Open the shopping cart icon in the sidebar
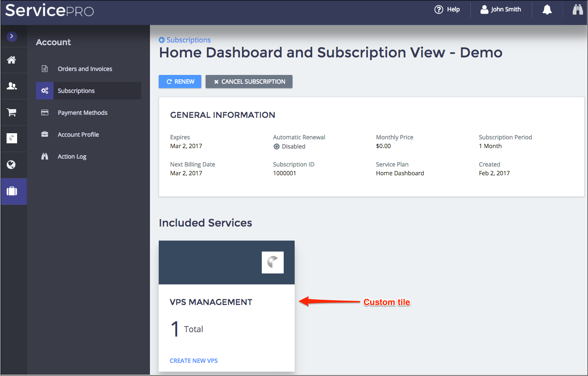This screenshot has height=376, width=588. point(12,113)
